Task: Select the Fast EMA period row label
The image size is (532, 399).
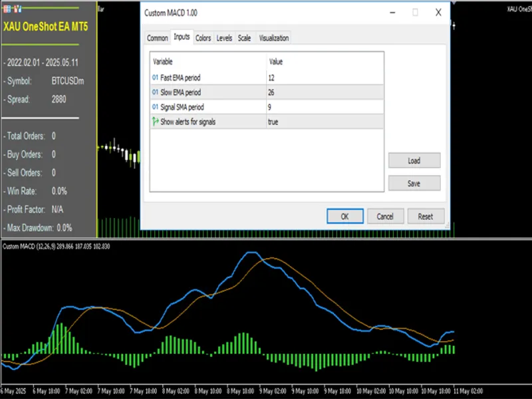Action: (180, 78)
